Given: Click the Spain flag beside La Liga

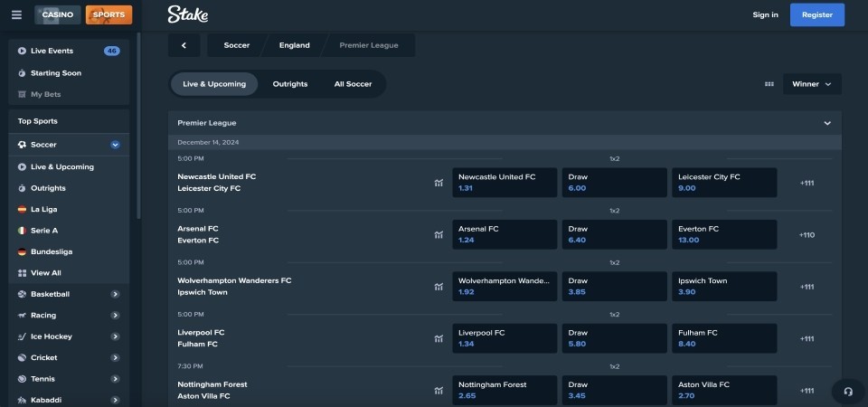Looking at the screenshot, I should (x=22, y=209).
